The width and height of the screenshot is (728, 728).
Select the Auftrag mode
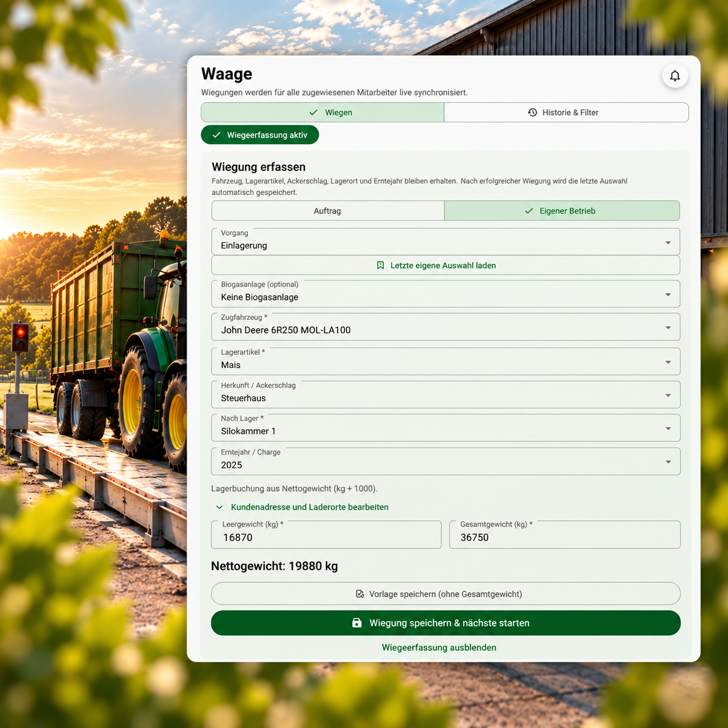(x=328, y=211)
